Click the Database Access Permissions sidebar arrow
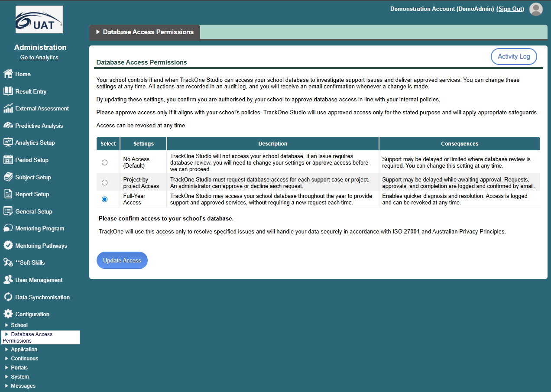 click(x=6, y=334)
